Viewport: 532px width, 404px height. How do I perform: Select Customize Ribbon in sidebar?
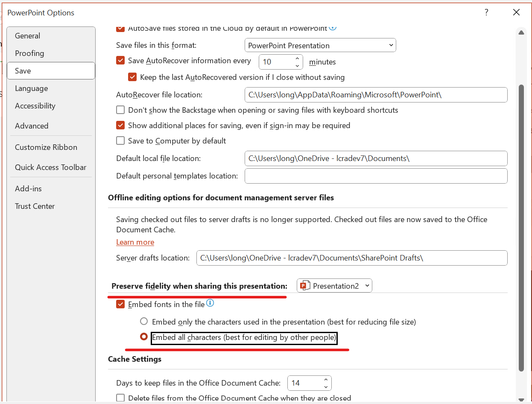[46, 147]
